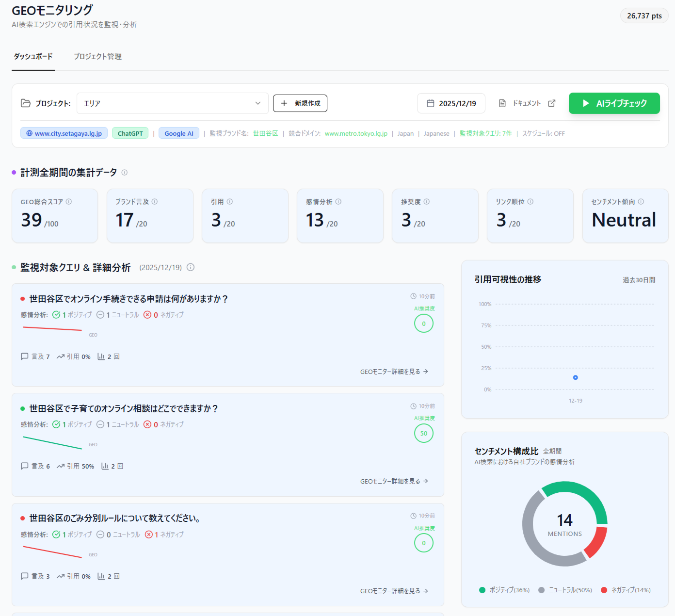The height and width of the screenshot is (616, 675).
Task: Click the calendar icon in the date picker
Action: click(430, 103)
